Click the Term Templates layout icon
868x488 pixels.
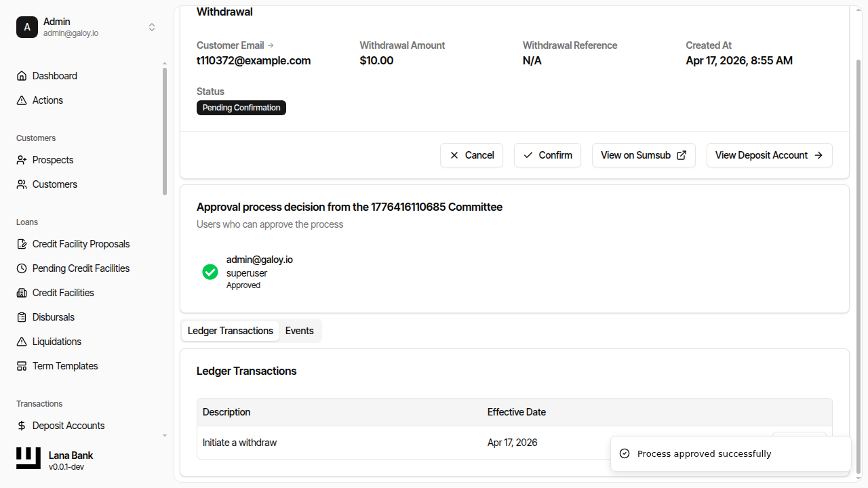coord(22,366)
